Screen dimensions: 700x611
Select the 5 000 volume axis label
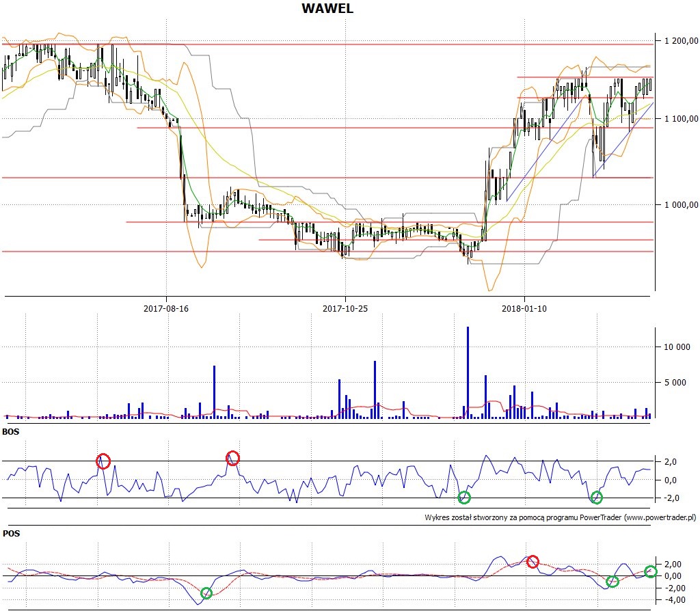[x=676, y=382]
